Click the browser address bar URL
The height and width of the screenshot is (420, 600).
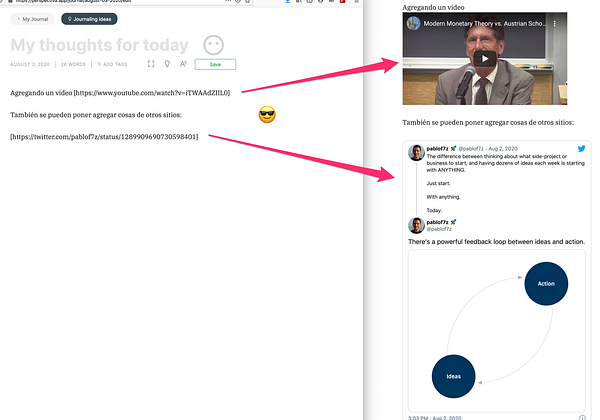point(73,1)
